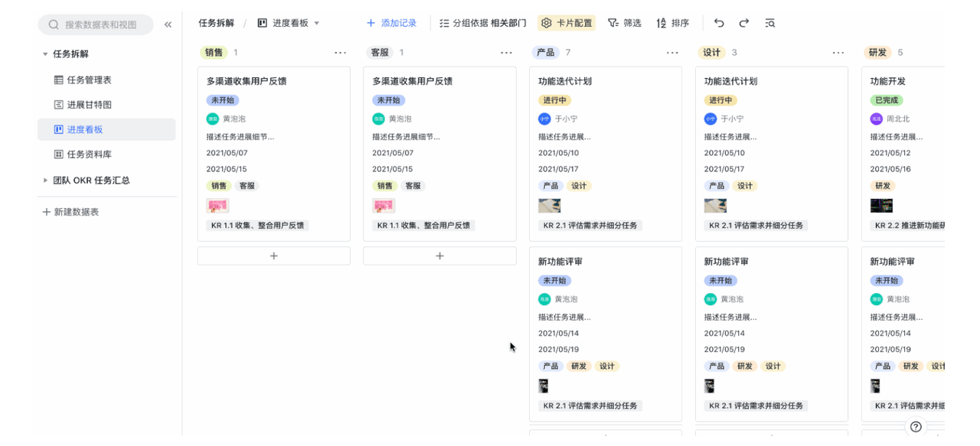The image size is (980, 446).
Task: Click 添加记录 button
Action: coord(391,23)
